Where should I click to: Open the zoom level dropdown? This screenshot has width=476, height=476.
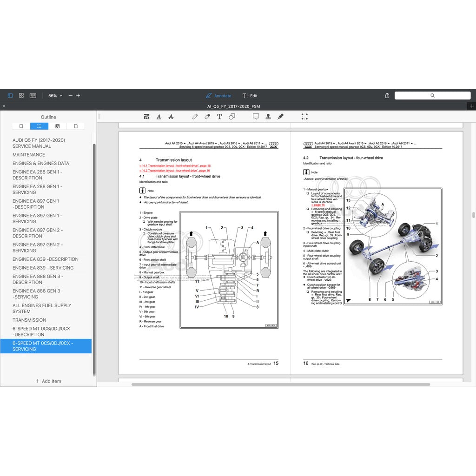coord(54,95)
